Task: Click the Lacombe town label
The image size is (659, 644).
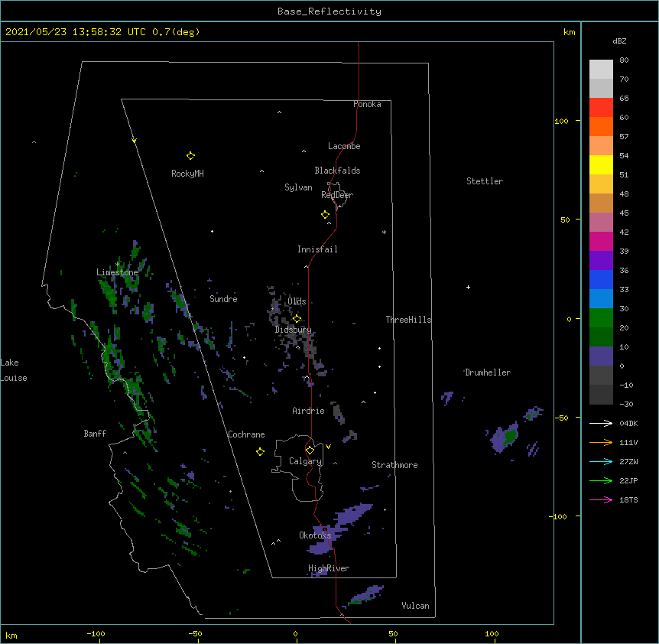Action: [x=344, y=146]
